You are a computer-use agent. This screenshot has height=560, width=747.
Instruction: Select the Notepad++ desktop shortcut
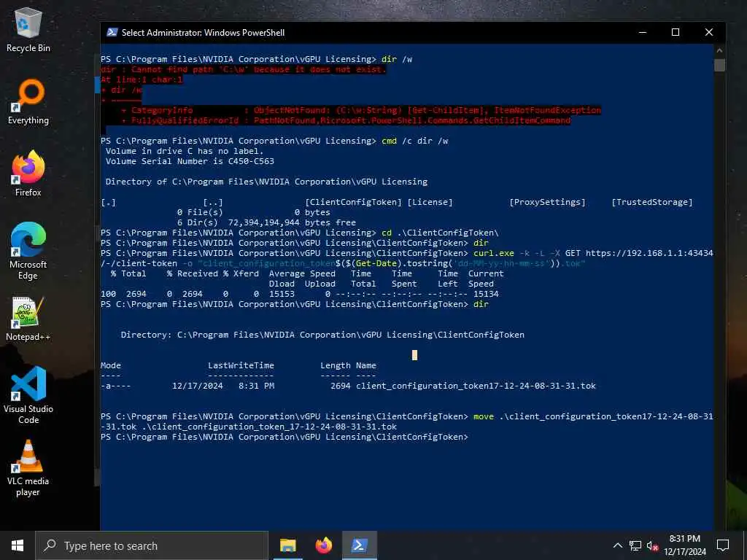point(28,319)
